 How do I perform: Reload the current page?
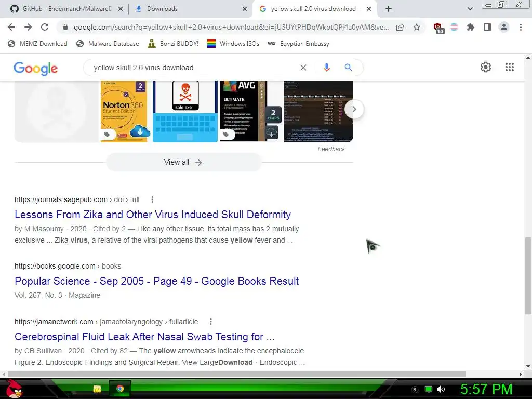click(45, 27)
